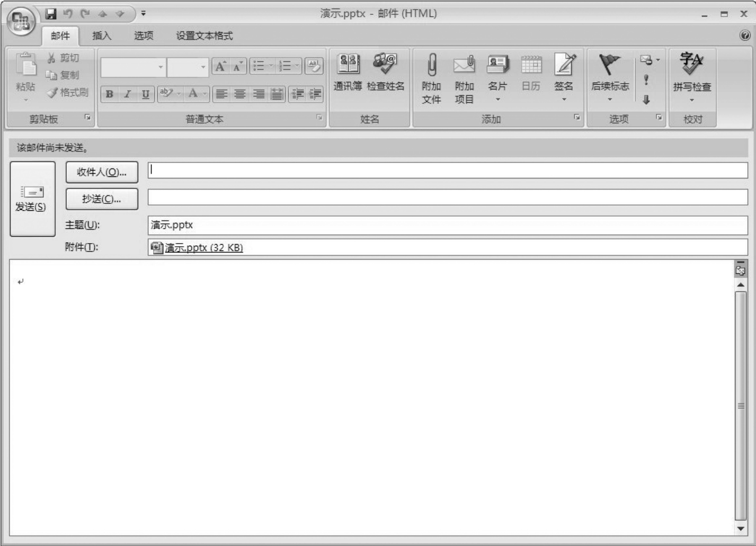Image resolution: width=756 pixels, height=546 pixels.
Task: Open the 添加 group dialog launcher
Action: click(577, 118)
